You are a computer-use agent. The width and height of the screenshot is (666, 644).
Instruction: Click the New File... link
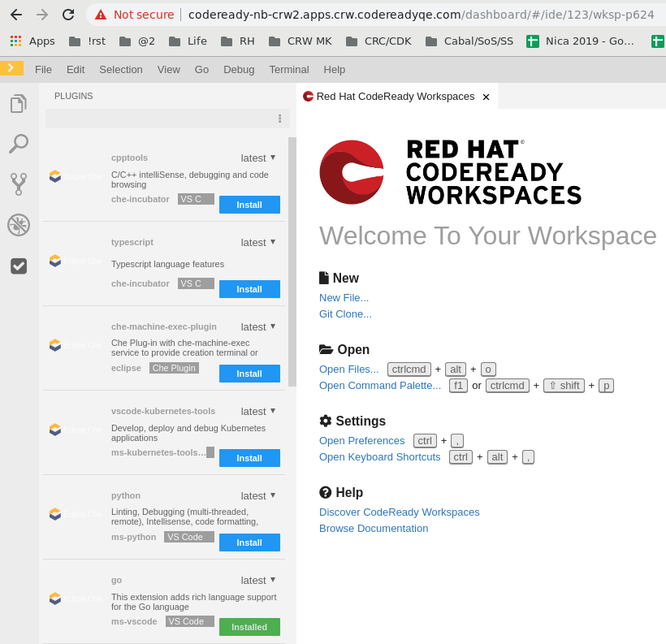(x=344, y=298)
